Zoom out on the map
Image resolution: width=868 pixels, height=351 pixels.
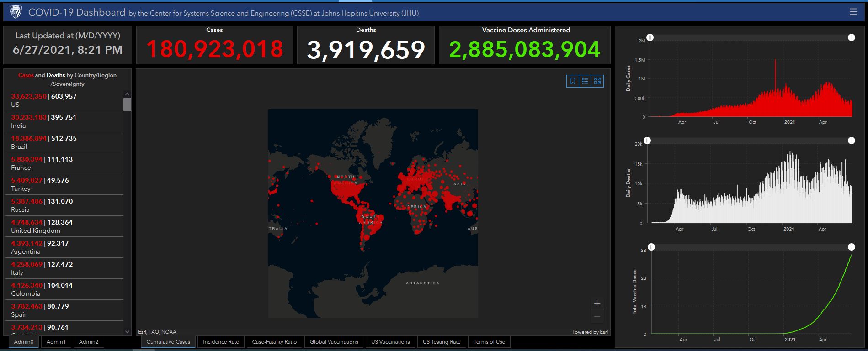(x=597, y=316)
